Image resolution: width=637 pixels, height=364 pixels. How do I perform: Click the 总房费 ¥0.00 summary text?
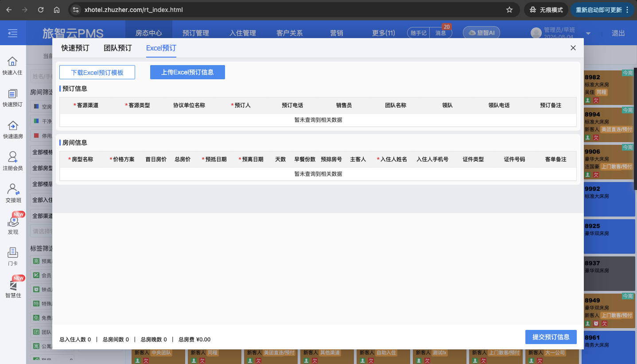(194, 340)
